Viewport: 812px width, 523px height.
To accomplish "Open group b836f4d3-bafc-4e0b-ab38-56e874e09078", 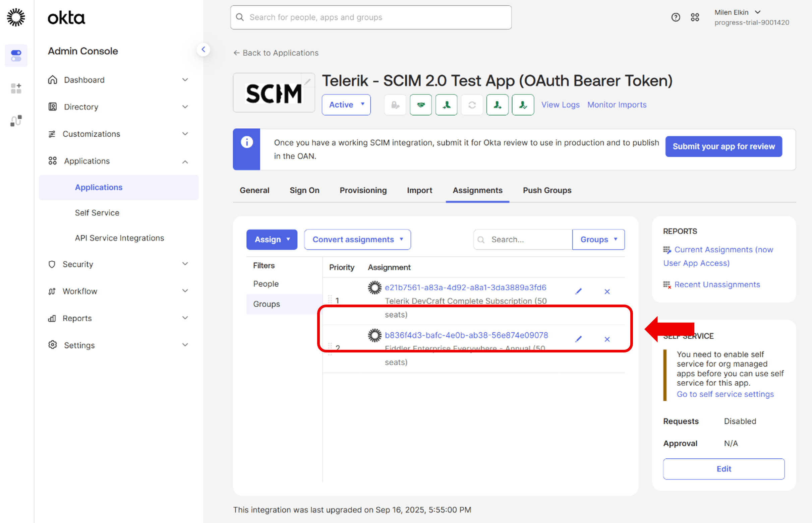I will [466, 335].
